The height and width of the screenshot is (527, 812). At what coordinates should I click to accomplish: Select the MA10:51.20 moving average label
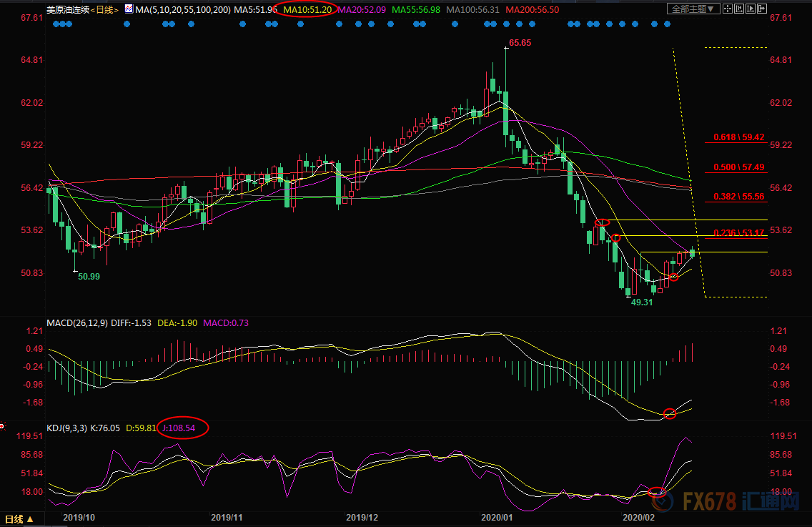[307, 9]
